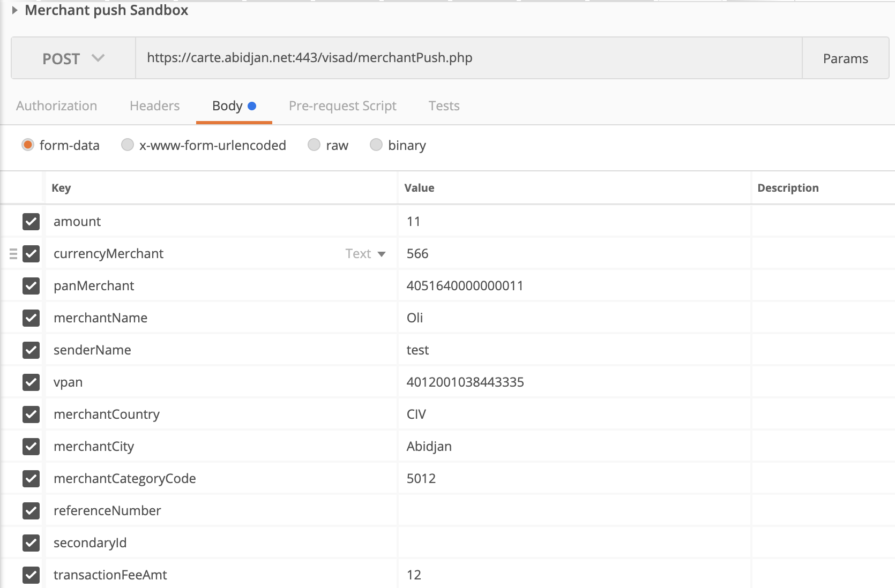Image resolution: width=895 pixels, height=588 pixels.
Task: Click the drag handle beside currencyMerchant row
Action: (x=13, y=254)
